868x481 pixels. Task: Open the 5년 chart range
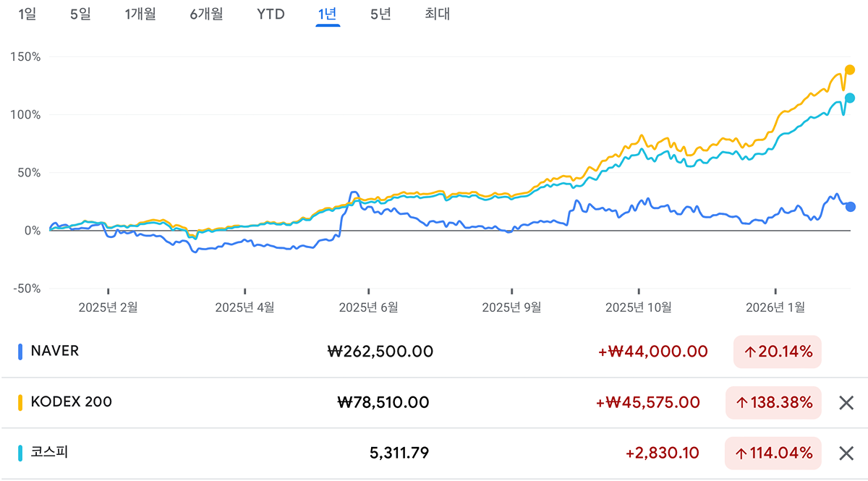pos(380,14)
